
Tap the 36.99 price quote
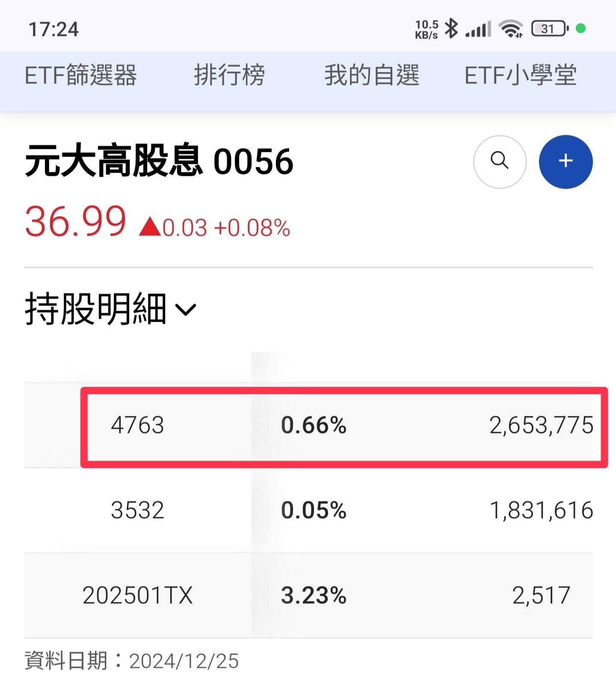76,222
